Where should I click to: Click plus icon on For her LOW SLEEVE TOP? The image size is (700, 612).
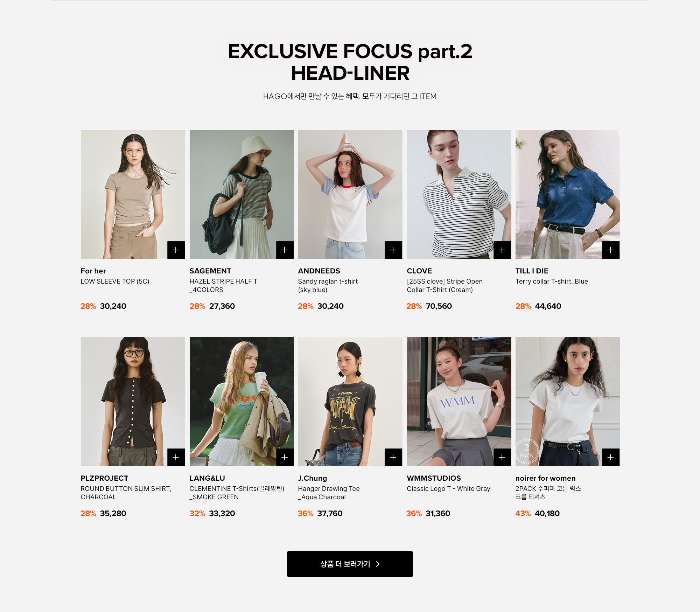(176, 250)
